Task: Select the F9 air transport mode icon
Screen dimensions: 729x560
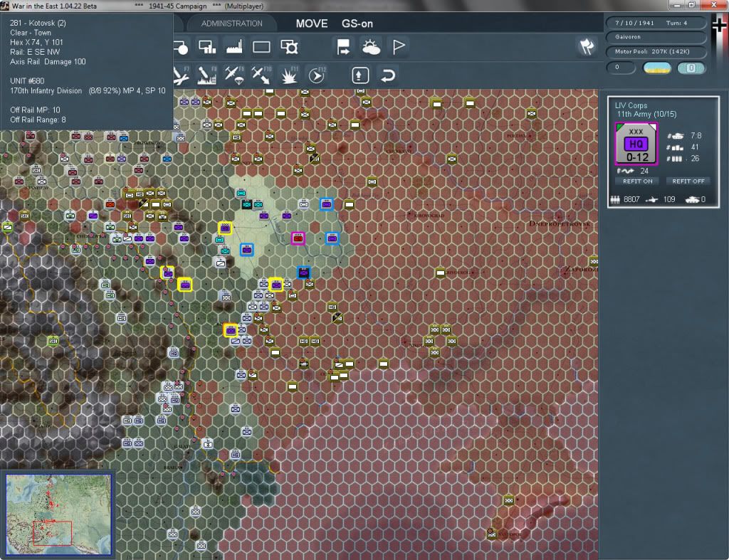Action: pos(234,75)
